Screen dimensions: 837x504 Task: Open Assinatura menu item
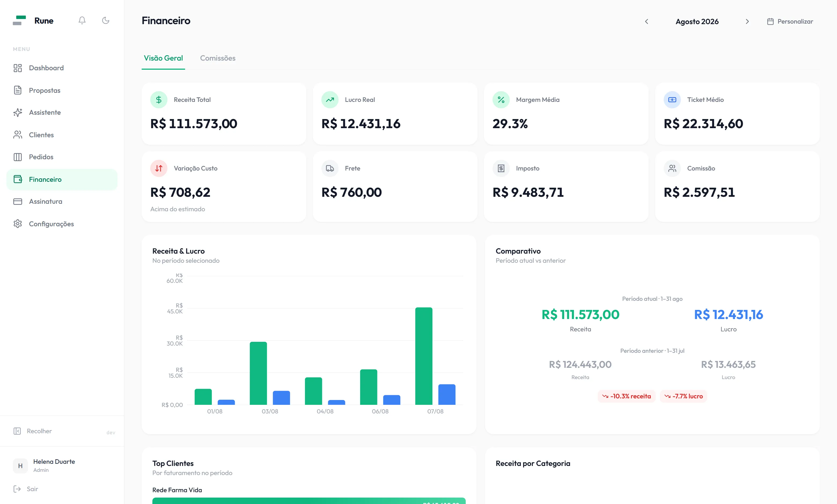[62, 201]
